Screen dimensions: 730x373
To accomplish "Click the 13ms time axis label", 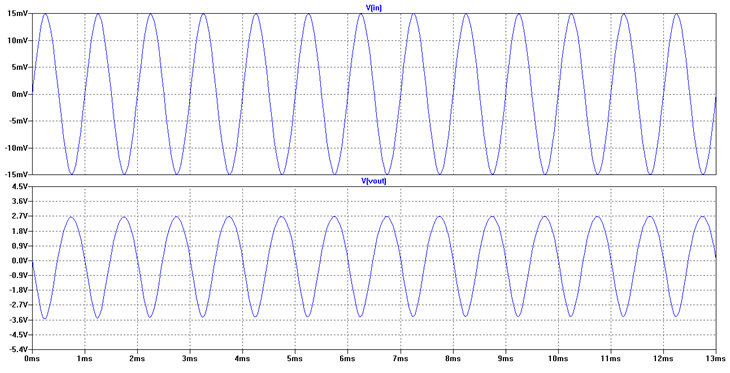I will (716, 359).
